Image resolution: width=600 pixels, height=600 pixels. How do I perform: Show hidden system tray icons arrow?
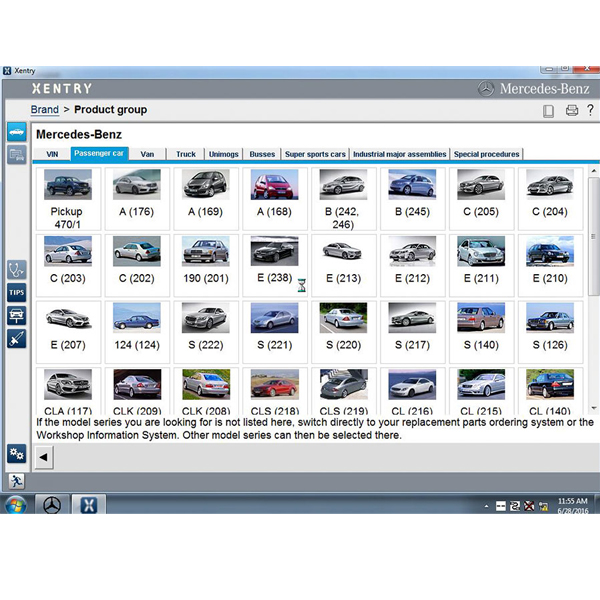pyautogui.click(x=486, y=506)
